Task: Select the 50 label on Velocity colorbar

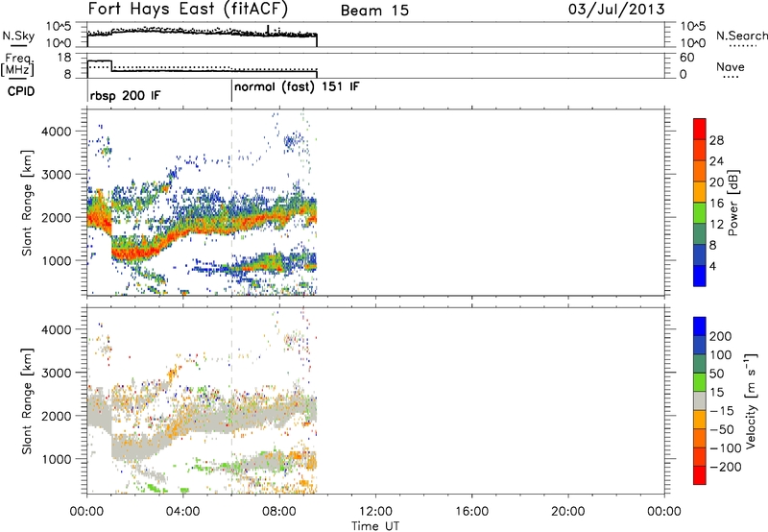Action: (716, 374)
